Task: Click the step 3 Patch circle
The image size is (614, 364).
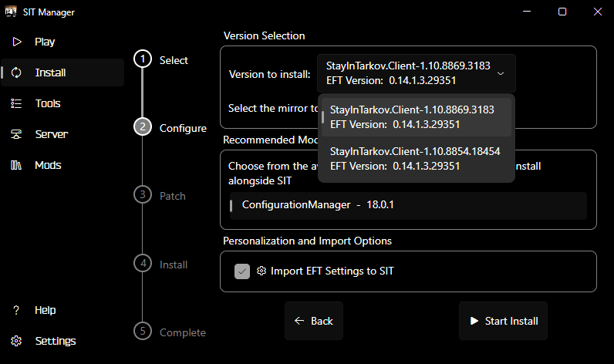Action: point(143,194)
